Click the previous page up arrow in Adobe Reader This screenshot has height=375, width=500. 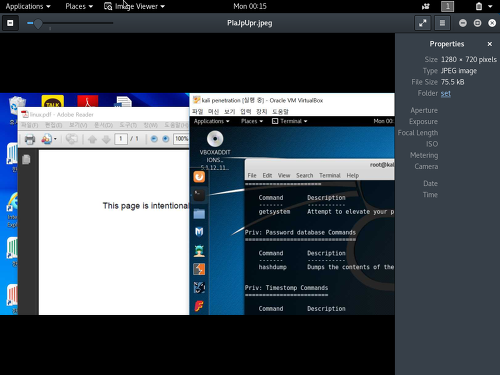click(92, 139)
